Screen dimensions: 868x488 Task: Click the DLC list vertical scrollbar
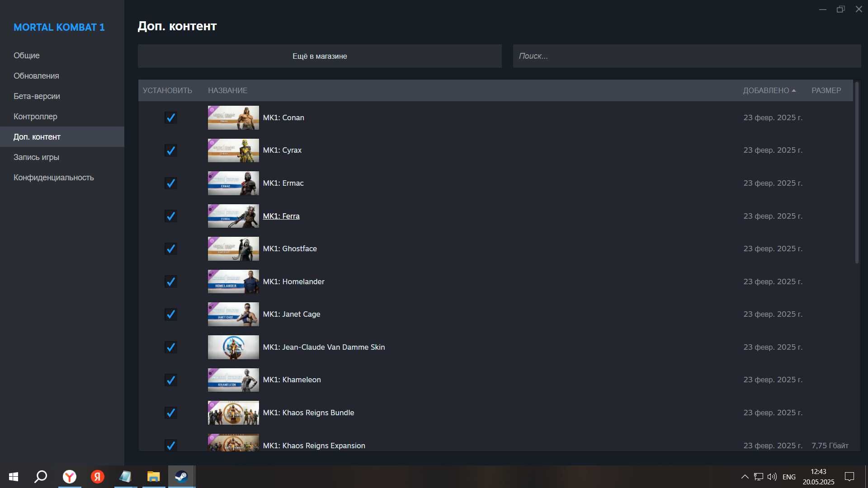[x=857, y=172]
